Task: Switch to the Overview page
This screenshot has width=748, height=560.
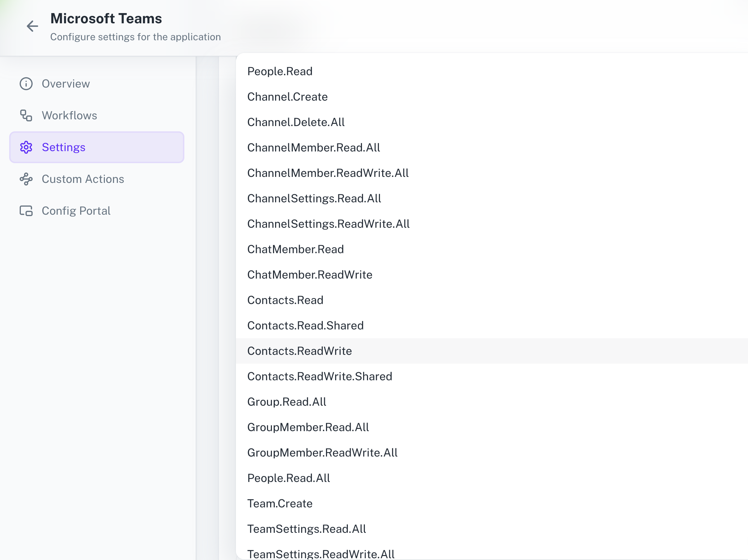Action: [x=66, y=84]
